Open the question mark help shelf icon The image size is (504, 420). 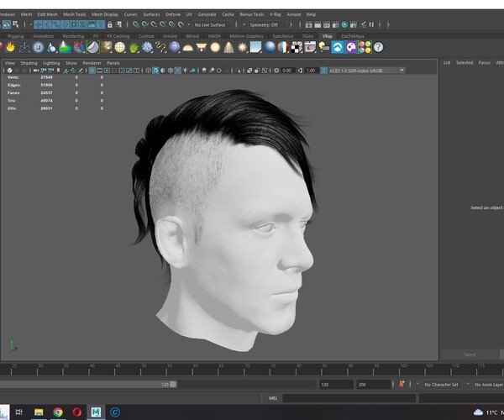pos(379,48)
